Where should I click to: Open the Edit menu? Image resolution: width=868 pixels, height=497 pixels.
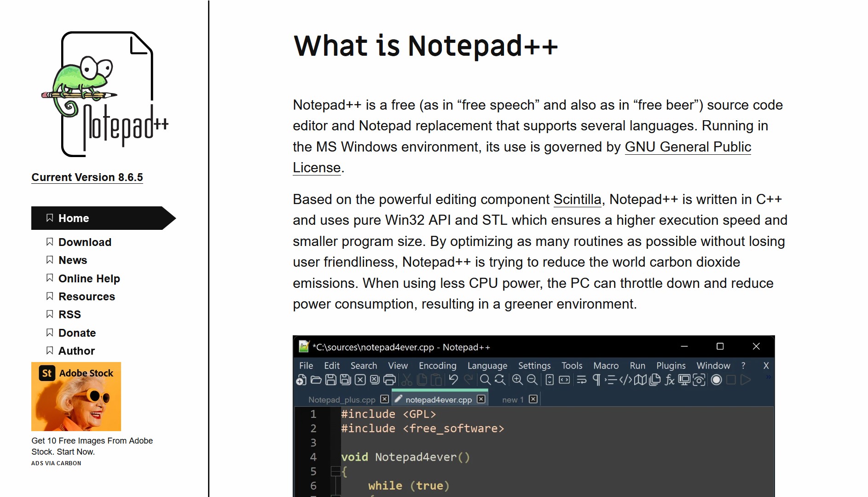[332, 366]
